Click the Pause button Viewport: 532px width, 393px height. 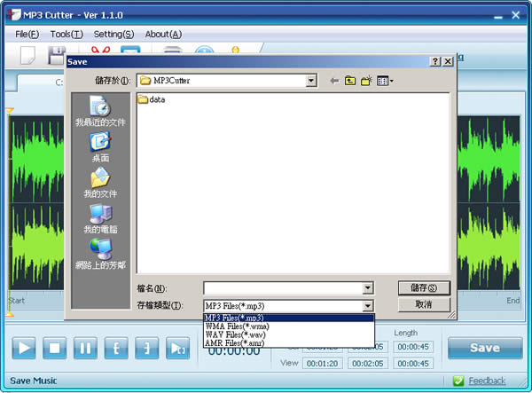pyautogui.click(x=85, y=349)
